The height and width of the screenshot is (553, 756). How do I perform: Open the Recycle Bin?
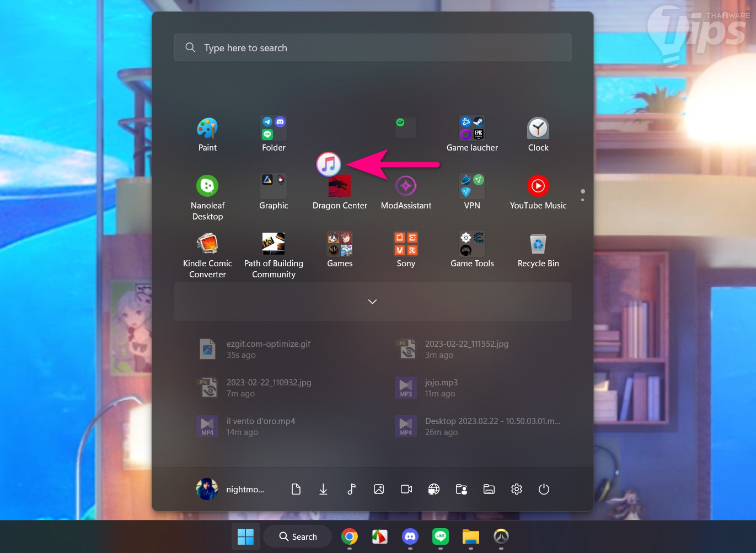(538, 250)
